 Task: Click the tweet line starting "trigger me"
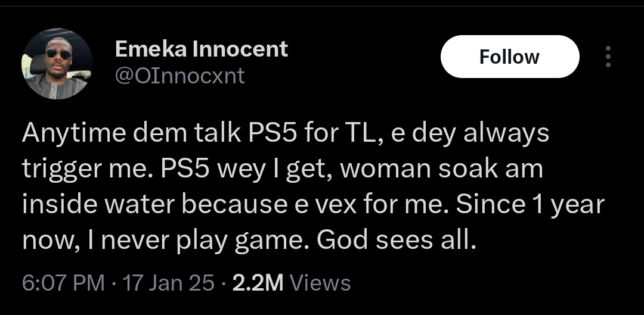(282, 169)
